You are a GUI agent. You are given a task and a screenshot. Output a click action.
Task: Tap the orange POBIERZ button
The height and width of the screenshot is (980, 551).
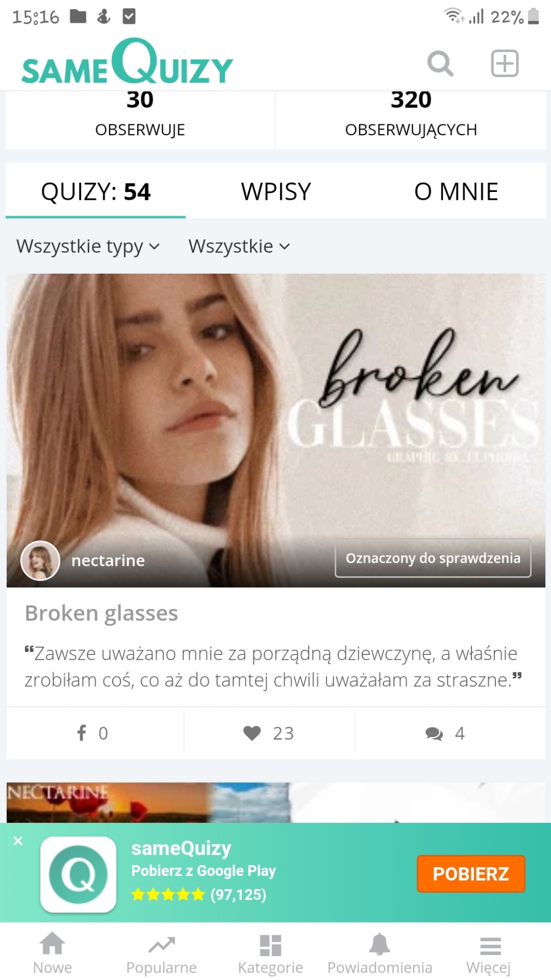point(471,874)
